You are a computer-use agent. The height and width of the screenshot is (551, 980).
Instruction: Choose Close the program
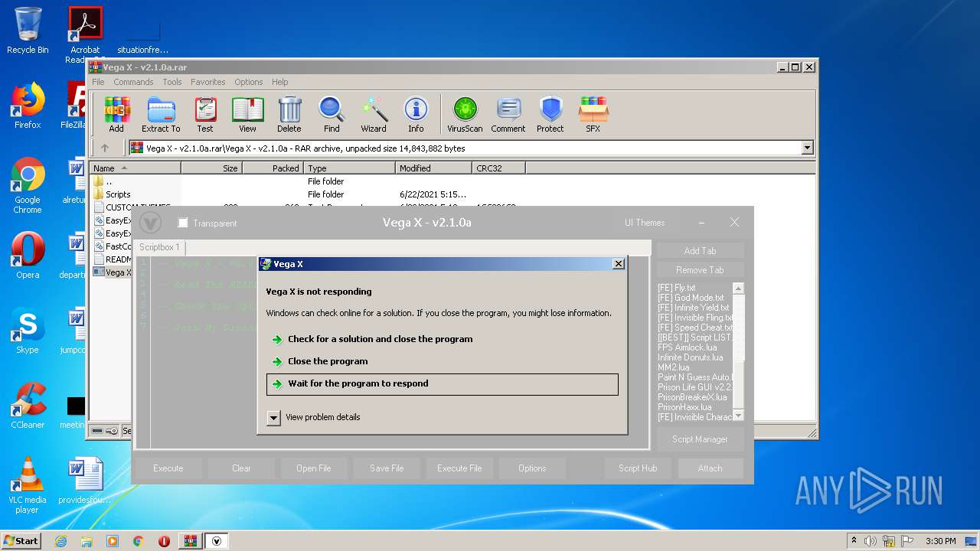[442, 361]
